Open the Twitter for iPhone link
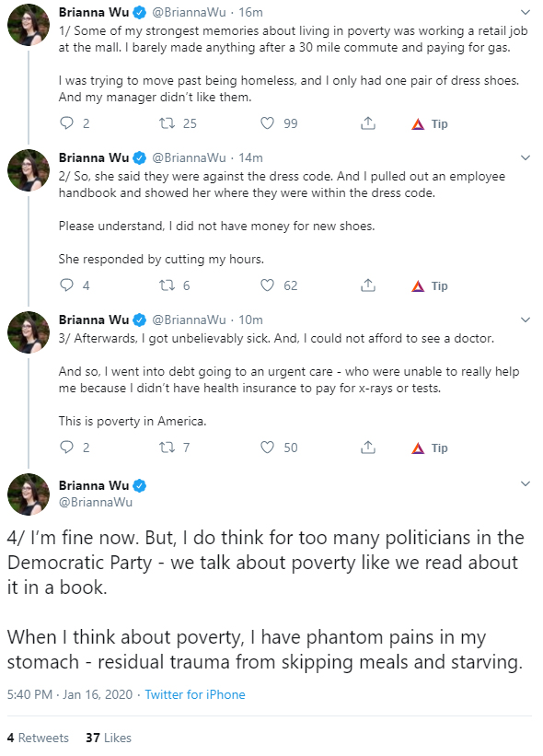The image size is (543, 756). pos(195,694)
